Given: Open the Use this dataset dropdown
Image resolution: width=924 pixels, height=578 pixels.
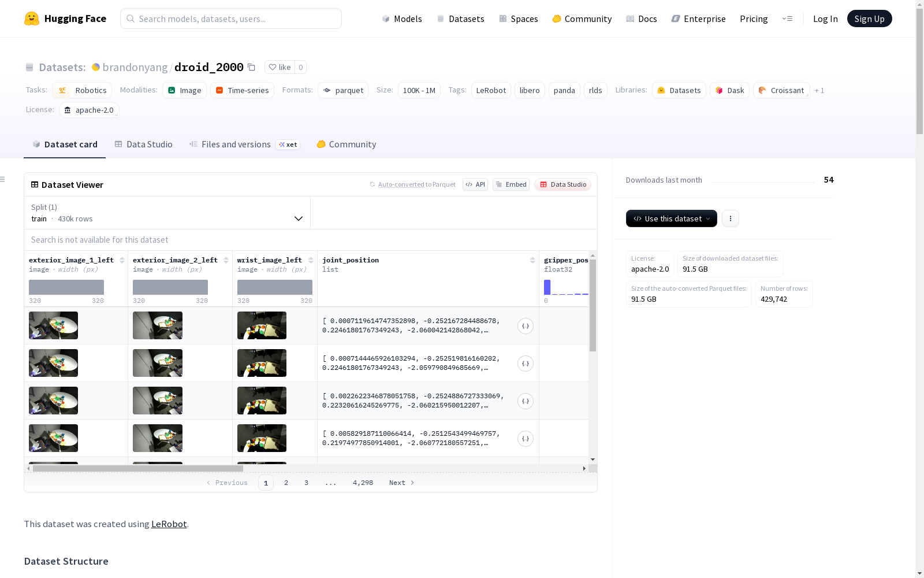Looking at the screenshot, I should pyautogui.click(x=672, y=218).
